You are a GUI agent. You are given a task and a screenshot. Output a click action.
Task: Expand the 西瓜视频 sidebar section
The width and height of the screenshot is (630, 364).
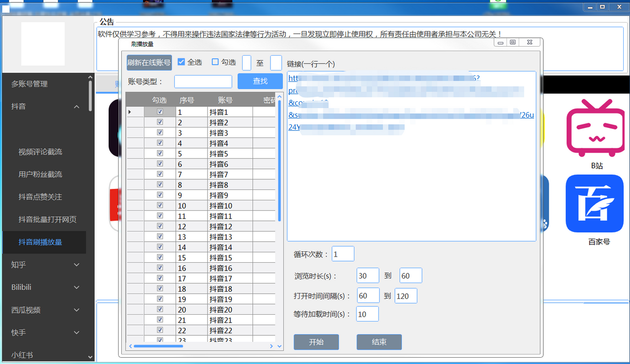click(77, 310)
